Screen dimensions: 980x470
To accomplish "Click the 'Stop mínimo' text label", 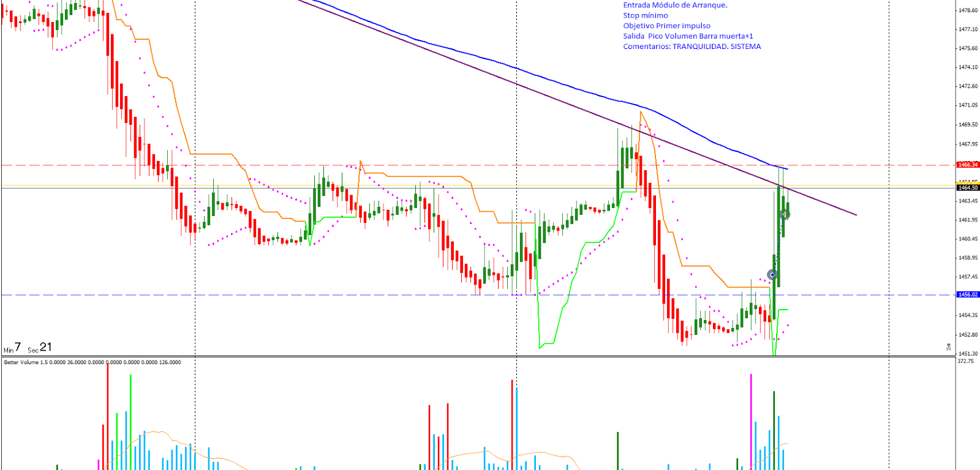I will click(646, 15).
